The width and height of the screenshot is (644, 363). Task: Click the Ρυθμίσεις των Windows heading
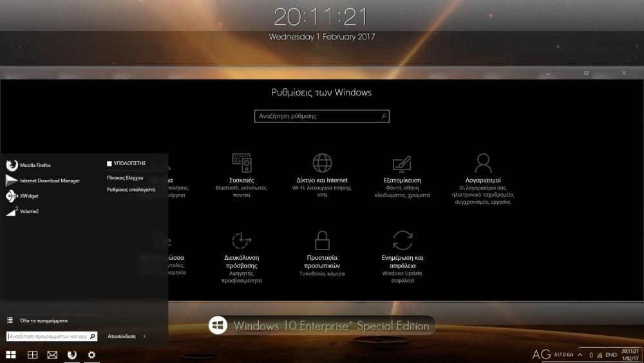click(x=321, y=92)
